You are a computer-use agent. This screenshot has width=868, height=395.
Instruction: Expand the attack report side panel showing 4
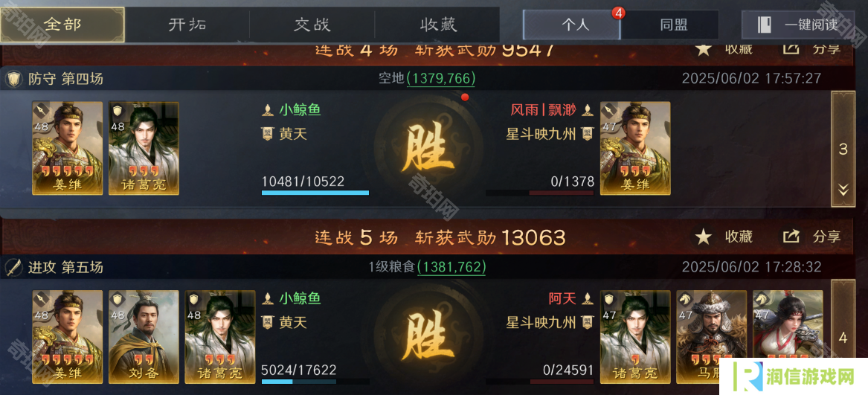pyautogui.click(x=843, y=337)
